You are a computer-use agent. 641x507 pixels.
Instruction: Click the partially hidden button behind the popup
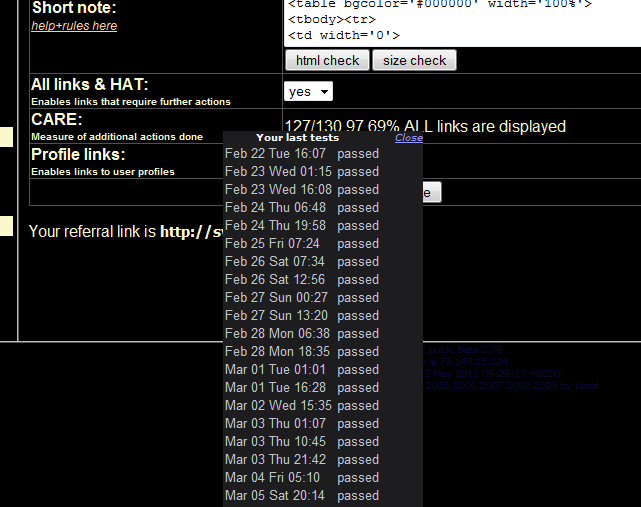click(431, 193)
